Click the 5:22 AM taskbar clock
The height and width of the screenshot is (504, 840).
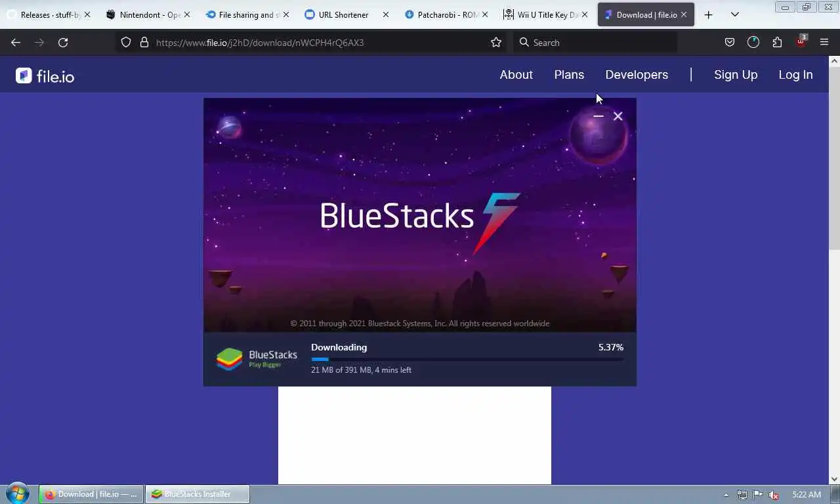coord(807,495)
